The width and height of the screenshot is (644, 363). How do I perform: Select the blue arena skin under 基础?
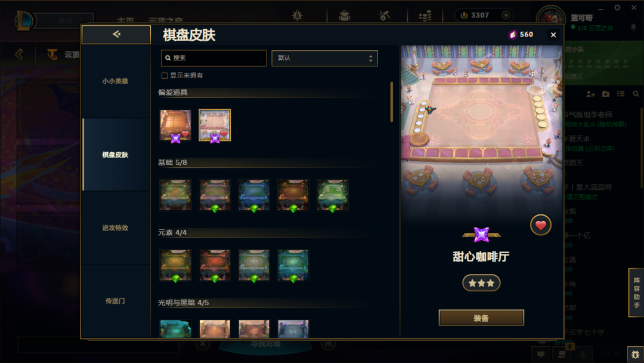point(254,195)
